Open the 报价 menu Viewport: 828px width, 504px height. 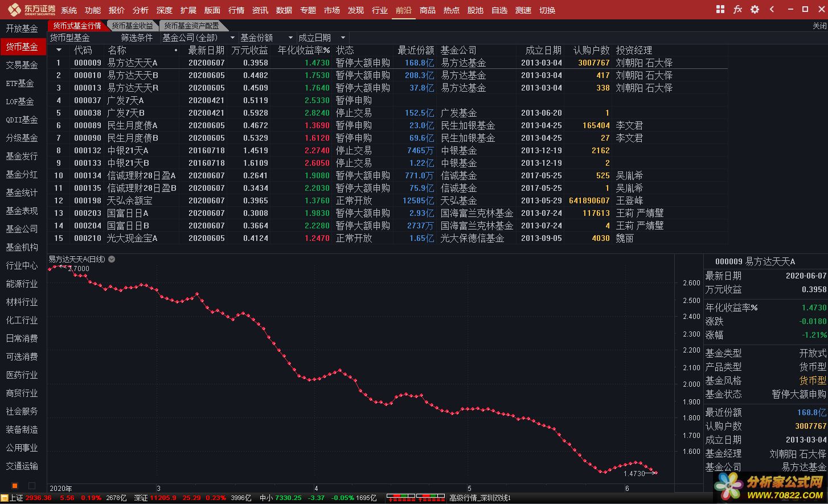point(117,10)
